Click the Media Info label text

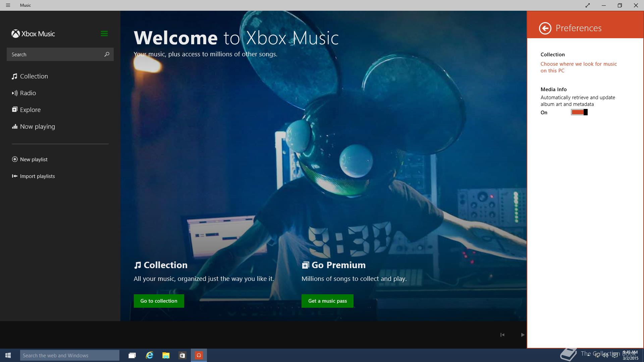(553, 89)
